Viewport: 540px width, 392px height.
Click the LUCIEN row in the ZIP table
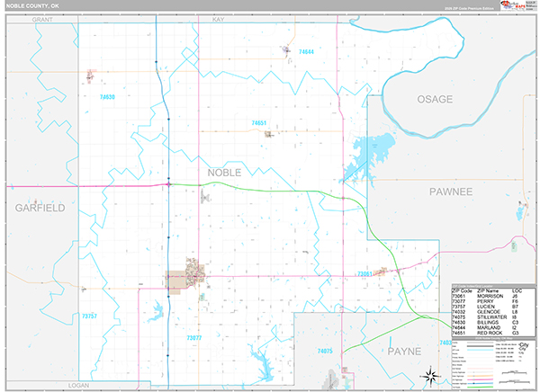pos(493,307)
